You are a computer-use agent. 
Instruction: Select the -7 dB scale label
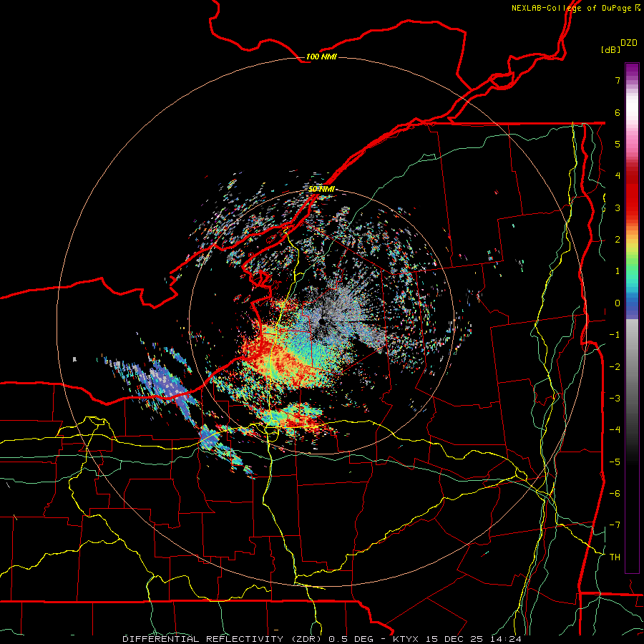(x=615, y=525)
